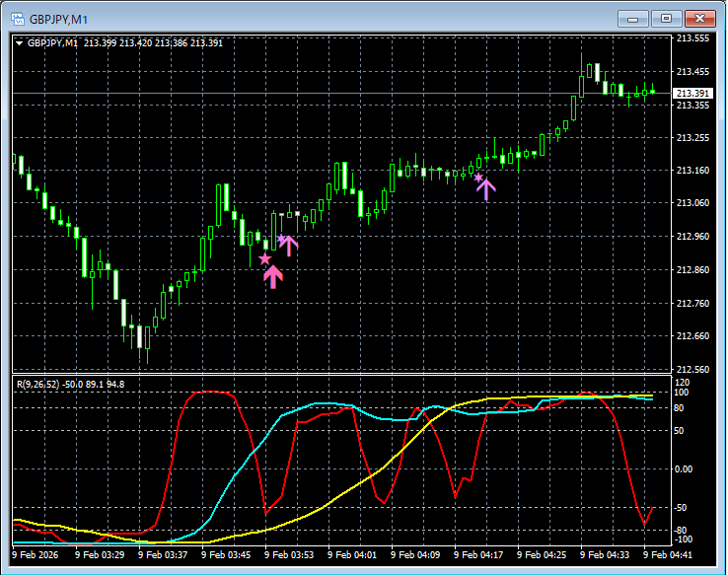Click the 9 Feb 04:33 time label
The image size is (728, 575).
605,555
